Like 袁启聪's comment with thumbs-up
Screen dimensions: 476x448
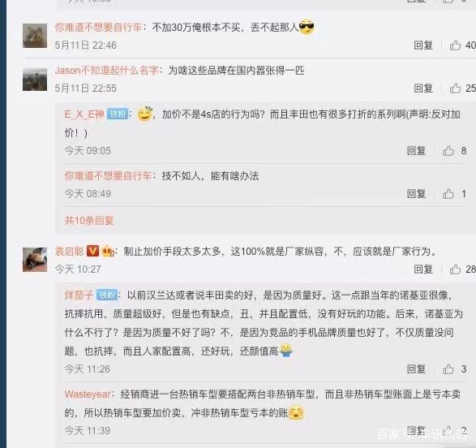click(455, 269)
